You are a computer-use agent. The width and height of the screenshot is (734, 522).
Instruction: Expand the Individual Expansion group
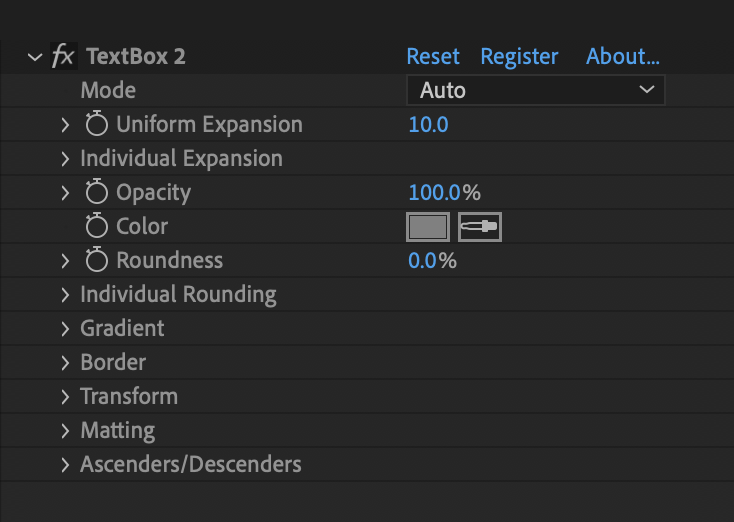click(65, 159)
